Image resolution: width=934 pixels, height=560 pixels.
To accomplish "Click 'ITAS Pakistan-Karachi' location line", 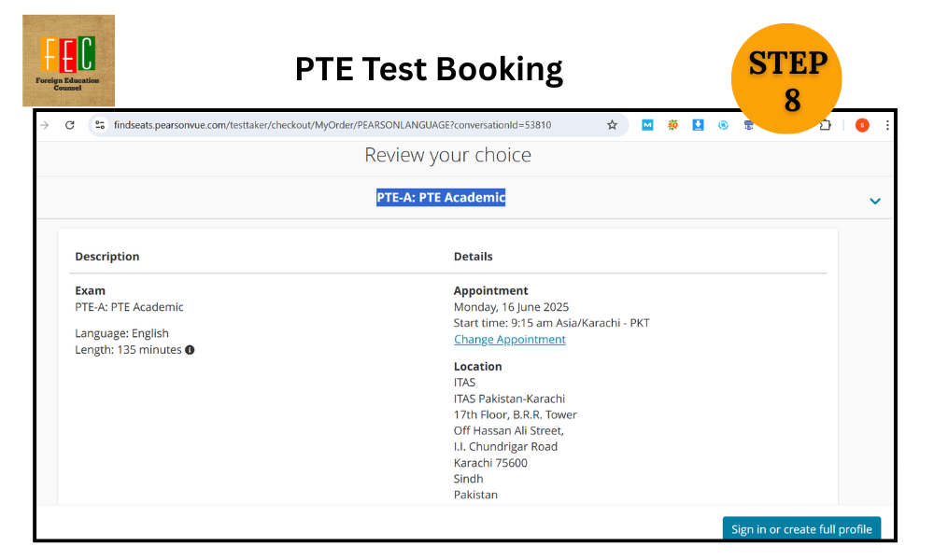I will (x=509, y=399).
